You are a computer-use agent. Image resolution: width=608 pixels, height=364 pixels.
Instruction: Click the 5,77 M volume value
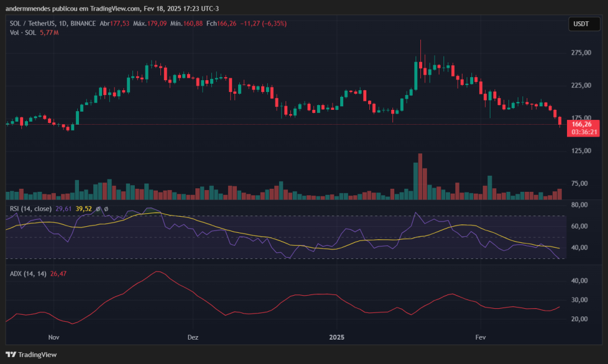[x=49, y=33]
